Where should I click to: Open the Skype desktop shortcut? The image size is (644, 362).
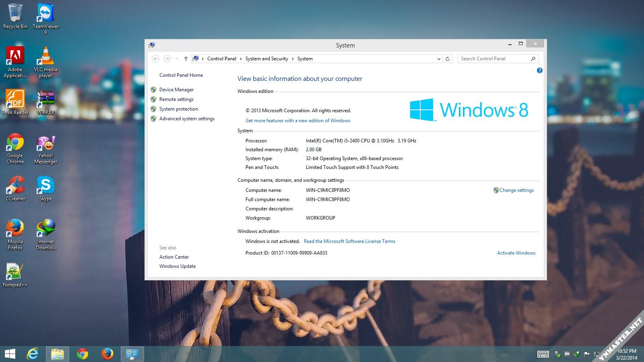45,188
